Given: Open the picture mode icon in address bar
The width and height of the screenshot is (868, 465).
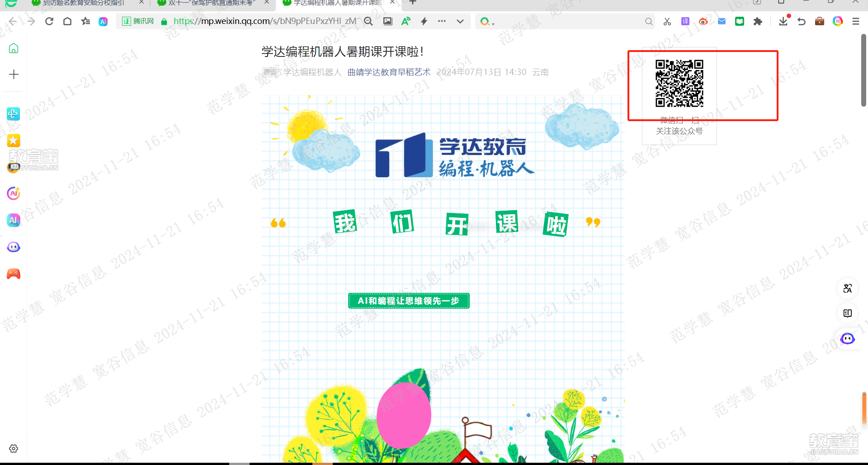Looking at the screenshot, I should 387,21.
